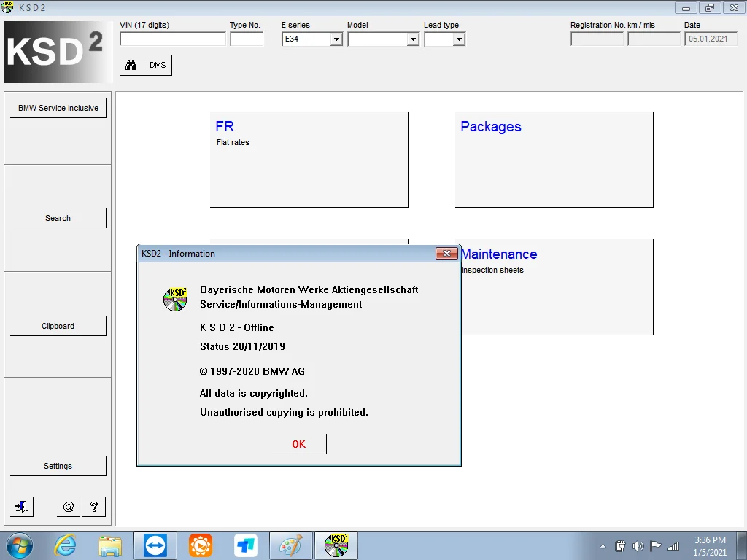Open the Search panel

58,218
